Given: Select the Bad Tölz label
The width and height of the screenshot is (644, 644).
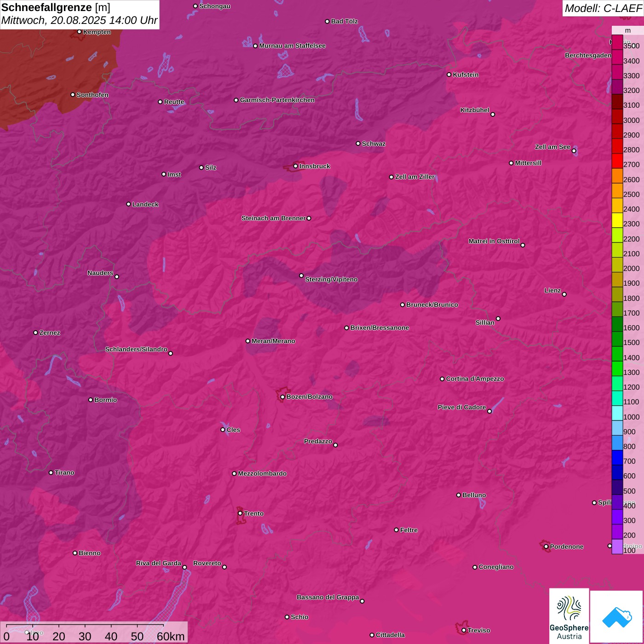Looking at the screenshot, I should pos(345,21).
